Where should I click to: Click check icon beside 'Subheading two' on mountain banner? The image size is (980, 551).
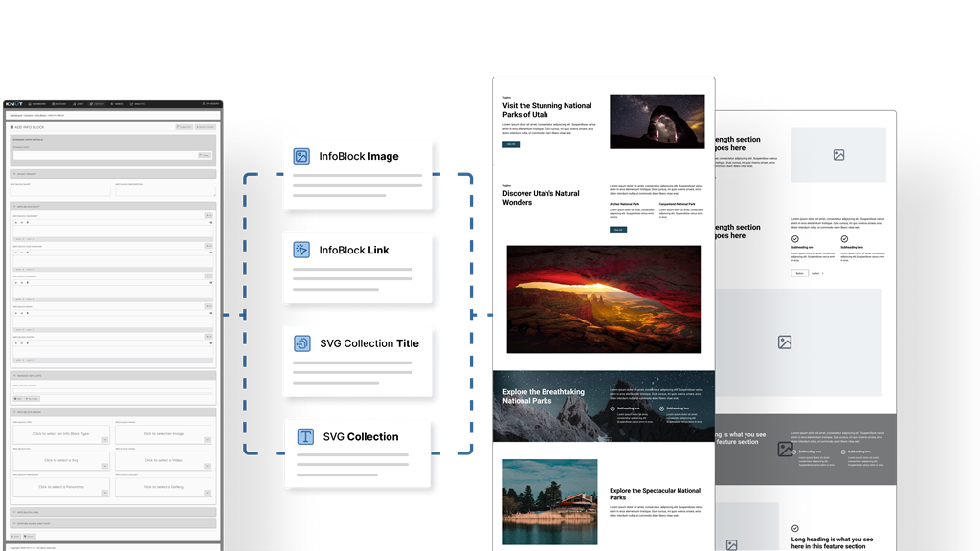click(x=662, y=408)
